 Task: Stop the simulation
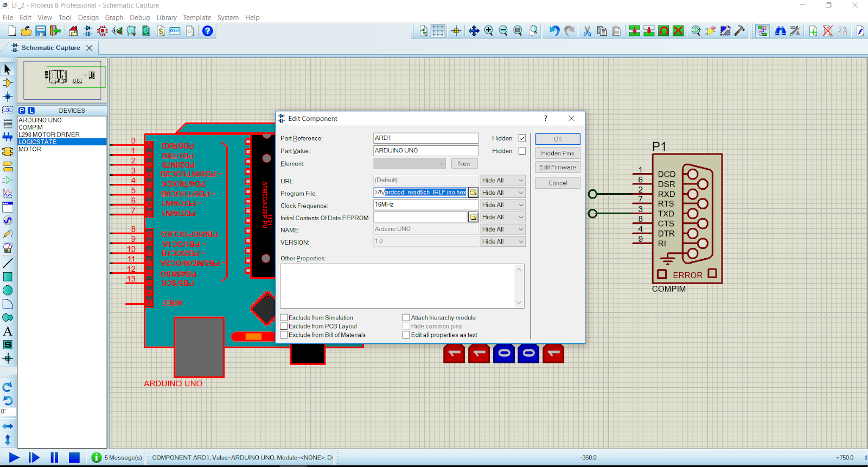click(74, 458)
